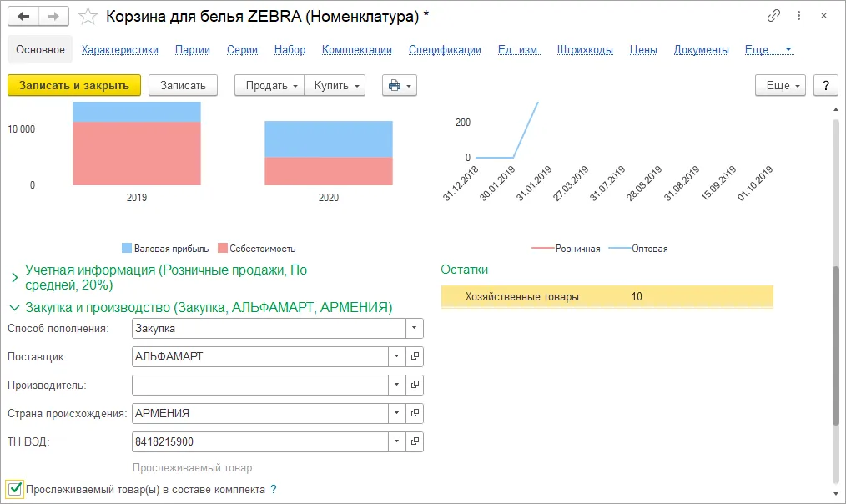The image size is (846, 504).
Task: Star the item to add to favorites
Action: pyautogui.click(x=87, y=15)
